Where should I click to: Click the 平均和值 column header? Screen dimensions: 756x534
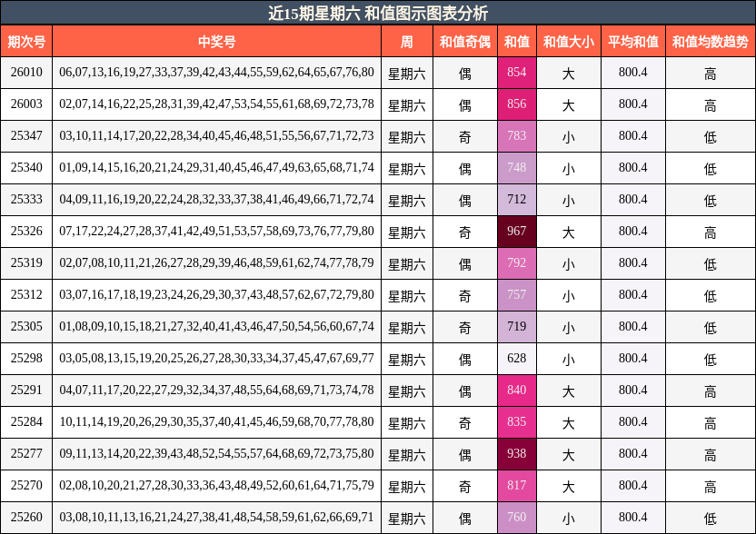tap(631, 40)
